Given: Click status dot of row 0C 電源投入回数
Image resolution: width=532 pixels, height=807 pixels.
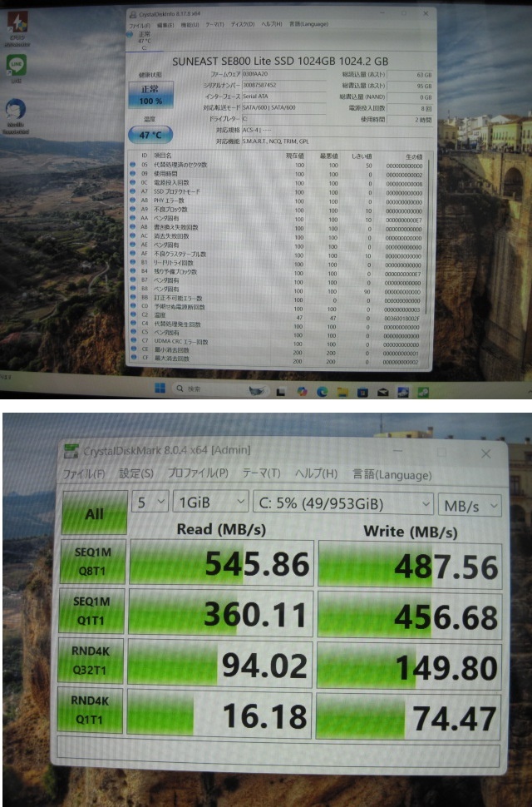Looking at the screenshot, I should pos(133,183).
